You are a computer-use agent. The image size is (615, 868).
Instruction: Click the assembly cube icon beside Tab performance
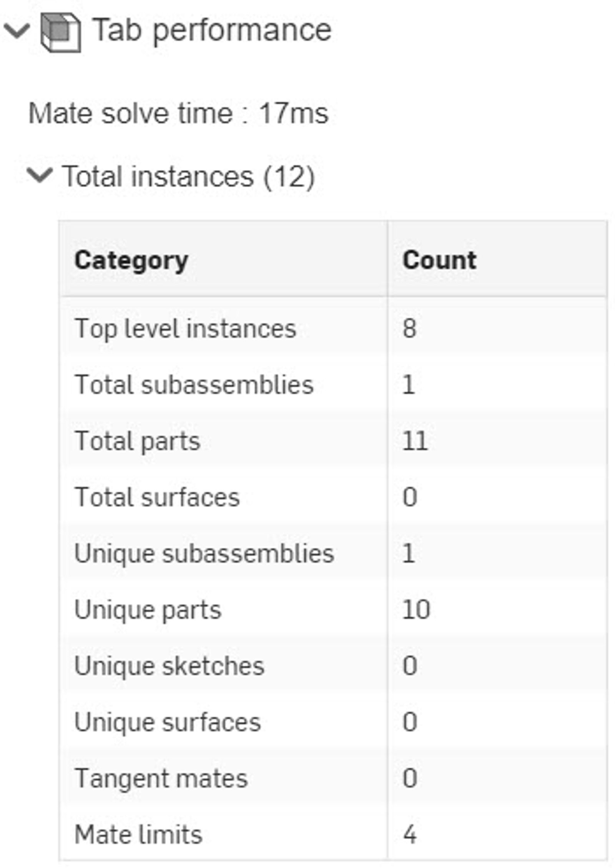(60, 32)
